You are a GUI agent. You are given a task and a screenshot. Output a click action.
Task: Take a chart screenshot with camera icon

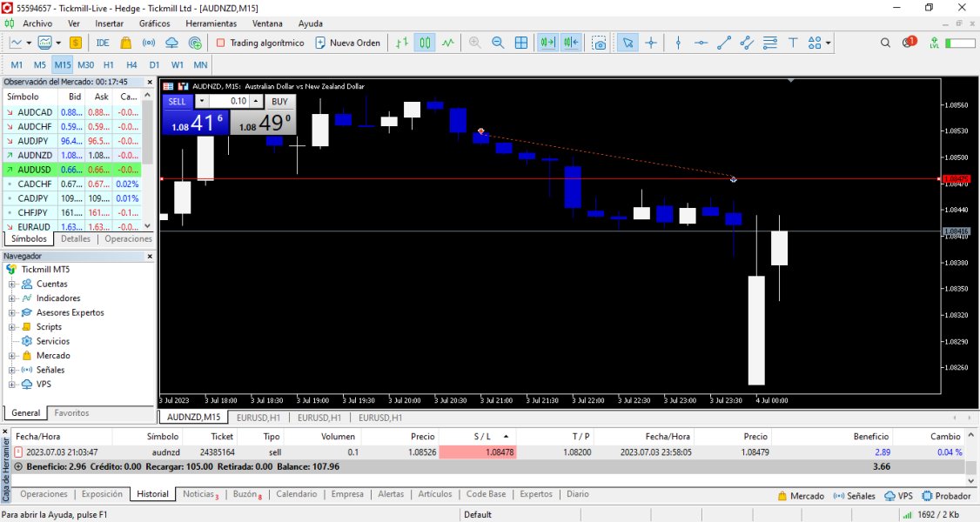pyautogui.click(x=599, y=43)
